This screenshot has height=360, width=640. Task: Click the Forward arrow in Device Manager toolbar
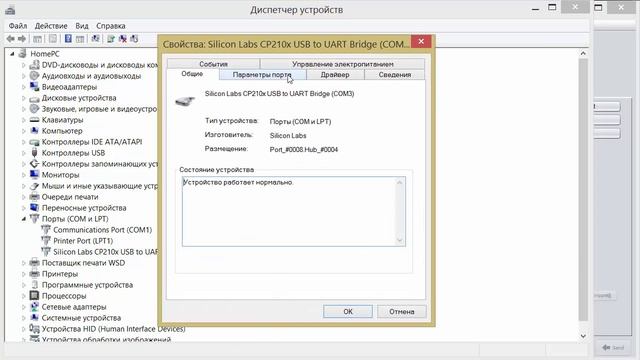22,39
